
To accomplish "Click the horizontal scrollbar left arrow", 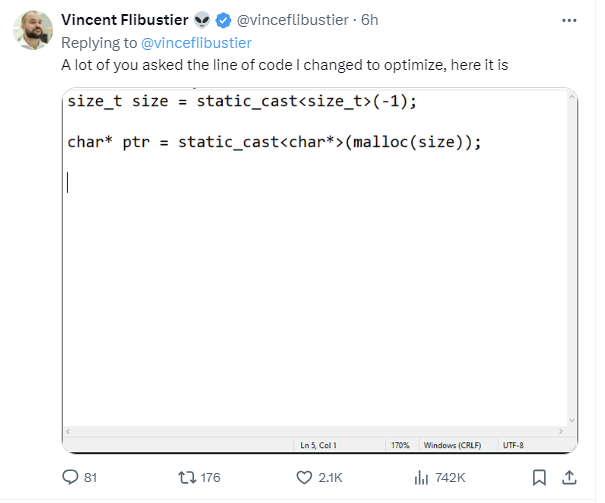I will [69, 432].
